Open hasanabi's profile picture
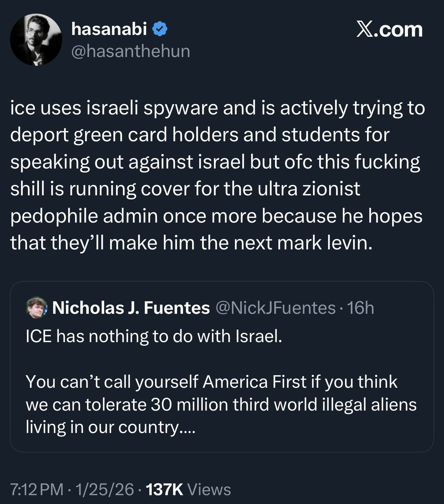This screenshot has width=444, height=504. click(x=36, y=40)
